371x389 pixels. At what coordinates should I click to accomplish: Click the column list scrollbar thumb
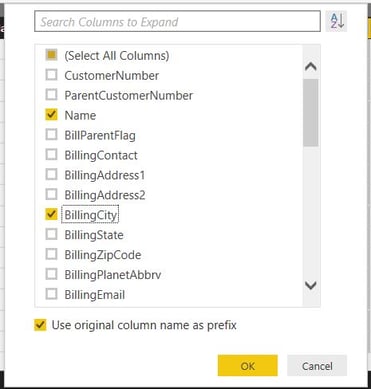coord(311,113)
